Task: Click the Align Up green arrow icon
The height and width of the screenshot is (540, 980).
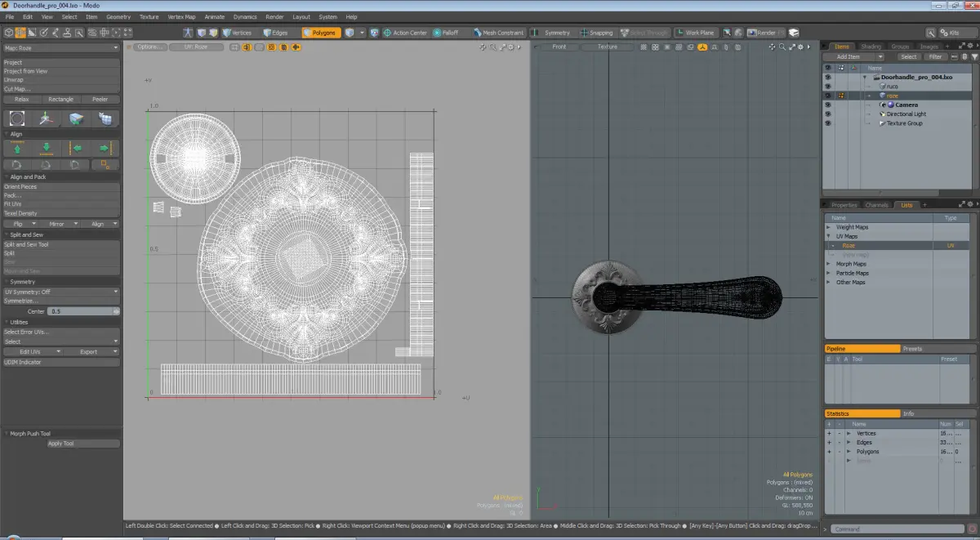Action: (x=16, y=148)
